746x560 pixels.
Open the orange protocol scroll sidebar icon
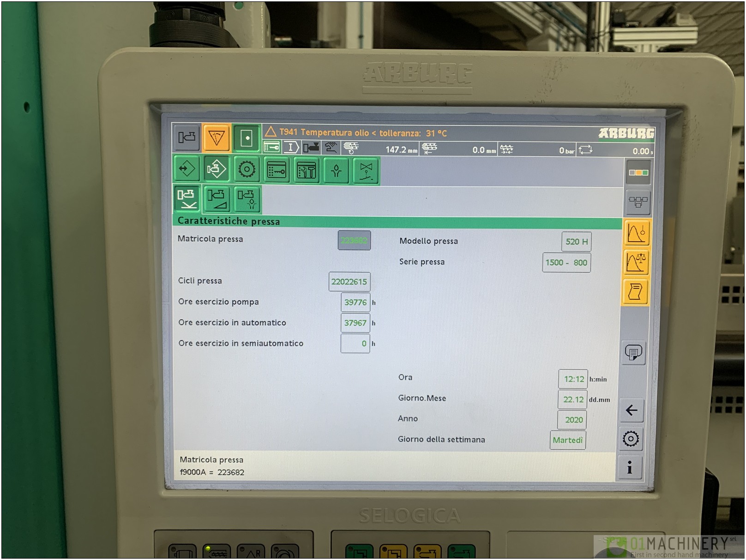coord(635,292)
